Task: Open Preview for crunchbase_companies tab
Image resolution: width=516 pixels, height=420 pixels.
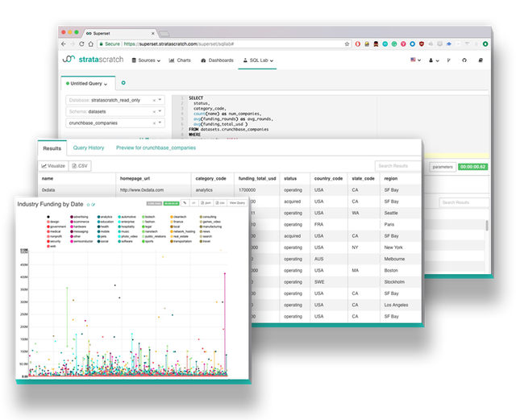Action: [156, 148]
